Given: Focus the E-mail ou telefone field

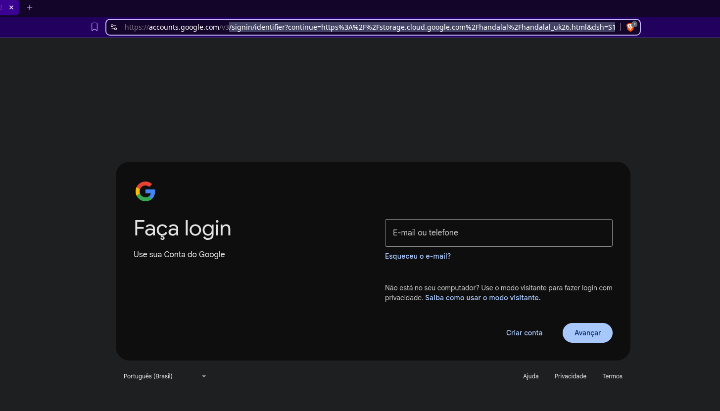Looking at the screenshot, I should pos(498,233).
